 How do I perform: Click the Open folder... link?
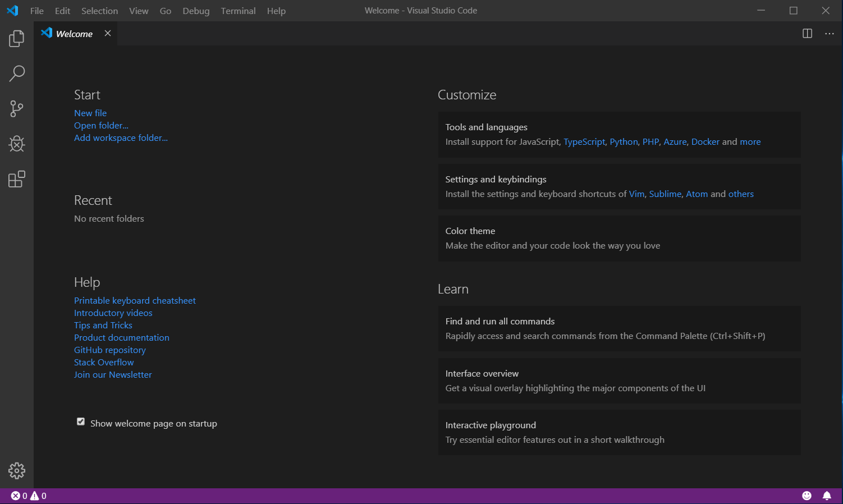tap(101, 125)
